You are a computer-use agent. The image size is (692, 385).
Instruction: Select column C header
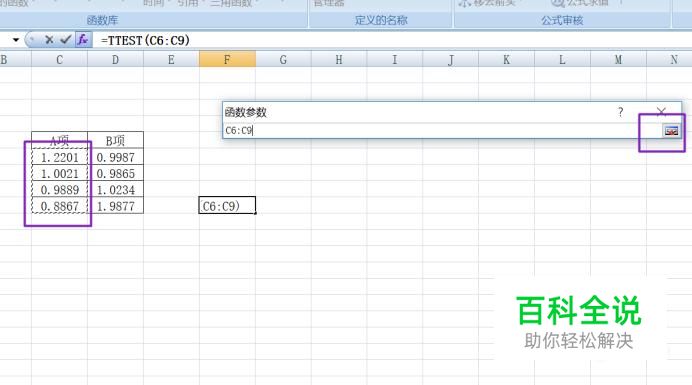[60, 60]
